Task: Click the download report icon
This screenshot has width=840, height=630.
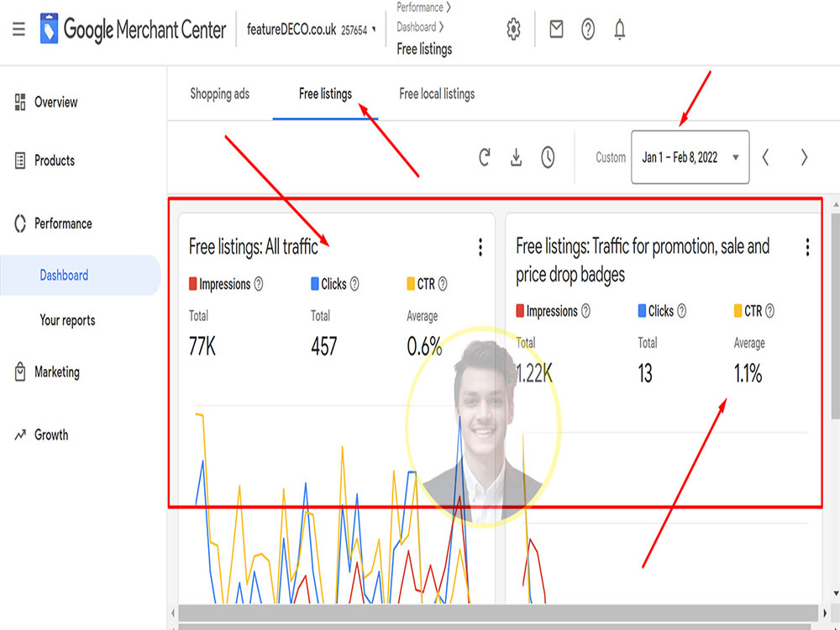Action: (516, 157)
